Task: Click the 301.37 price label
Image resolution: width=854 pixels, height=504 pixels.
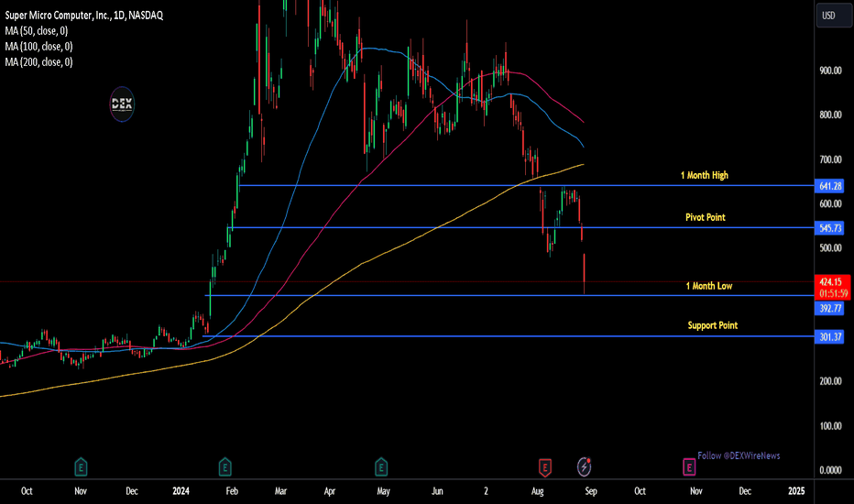Action: [829, 336]
